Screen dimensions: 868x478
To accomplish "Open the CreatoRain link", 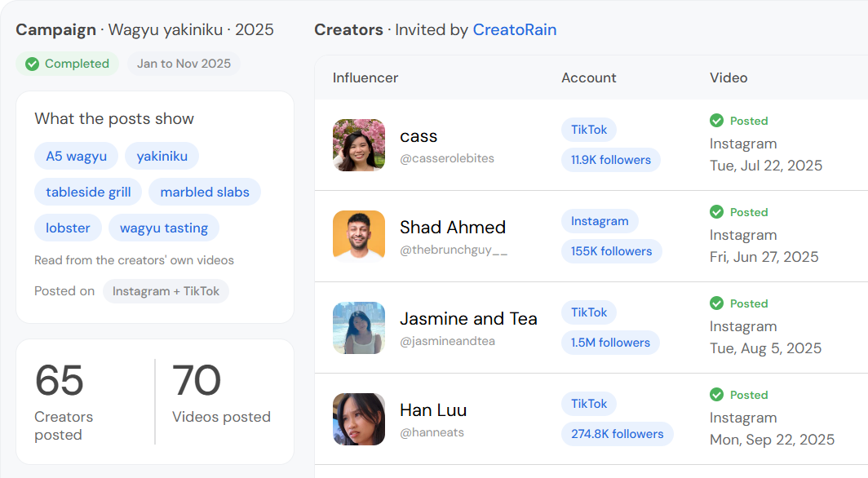I will [514, 30].
